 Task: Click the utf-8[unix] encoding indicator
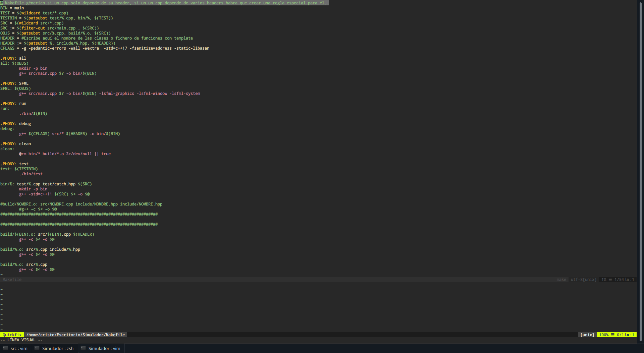point(583,279)
